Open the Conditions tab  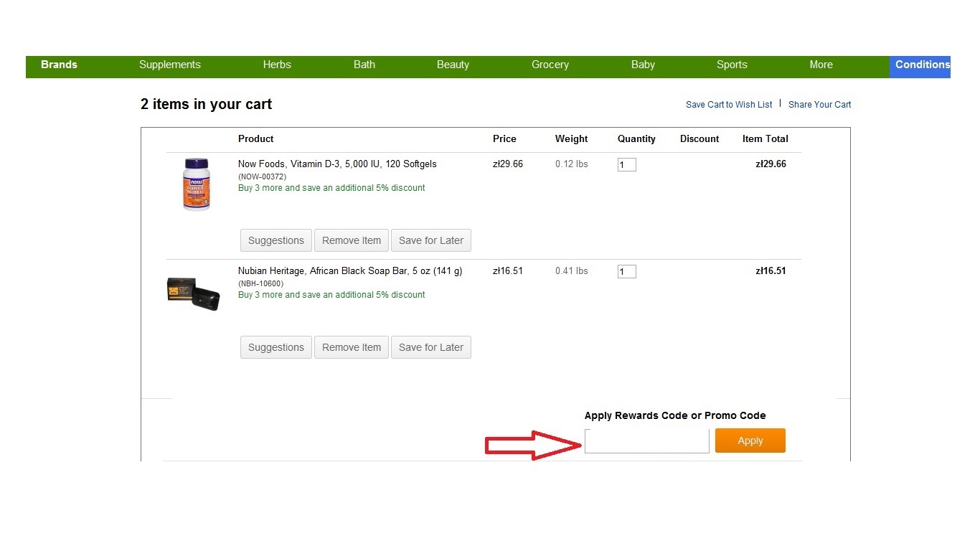point(922,65)
